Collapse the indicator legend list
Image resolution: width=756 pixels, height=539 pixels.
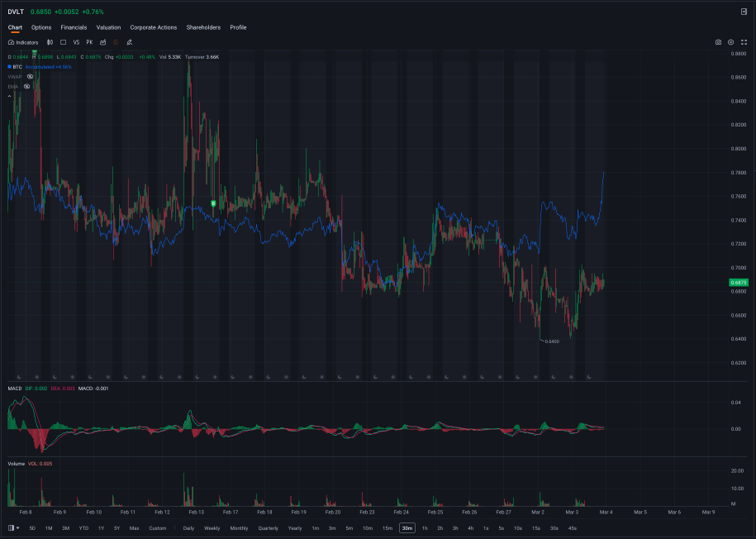tap(10, 97)
